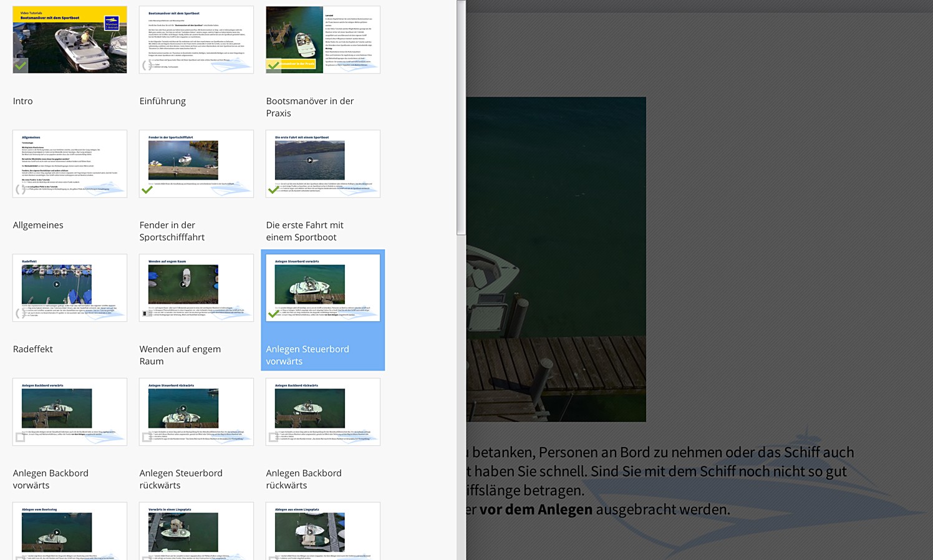Click the slide overview panel's vertical scrollbar
933x560 pixels.
[461, 118]
